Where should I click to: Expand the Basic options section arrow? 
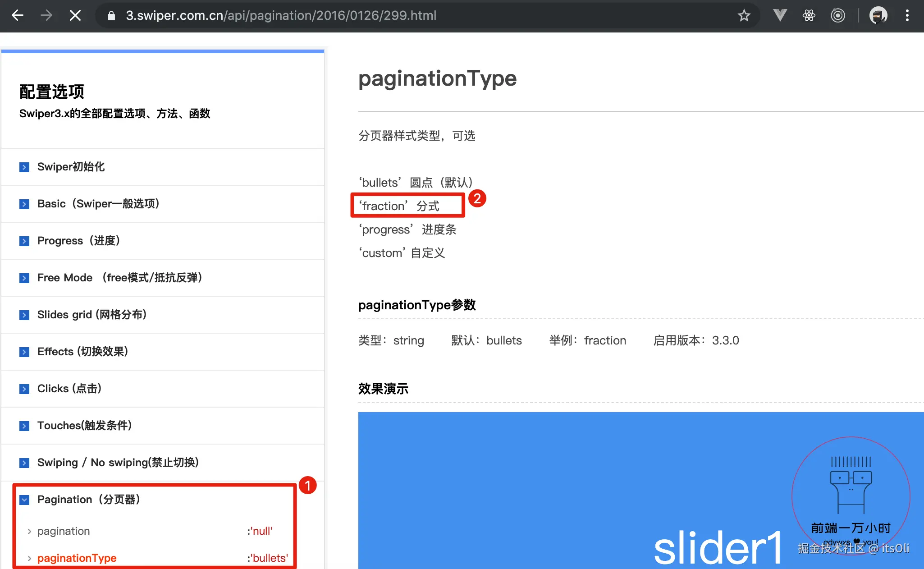pos(24,204)
